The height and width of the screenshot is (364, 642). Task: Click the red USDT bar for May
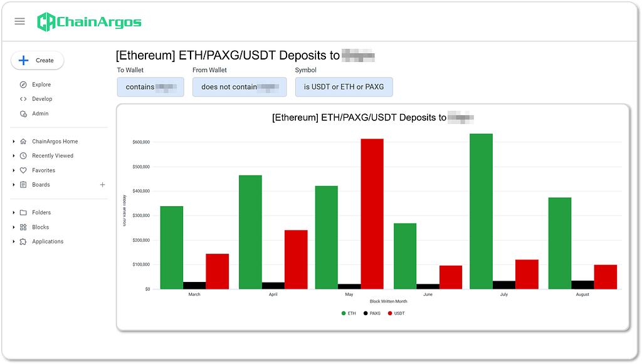point(372,214)
